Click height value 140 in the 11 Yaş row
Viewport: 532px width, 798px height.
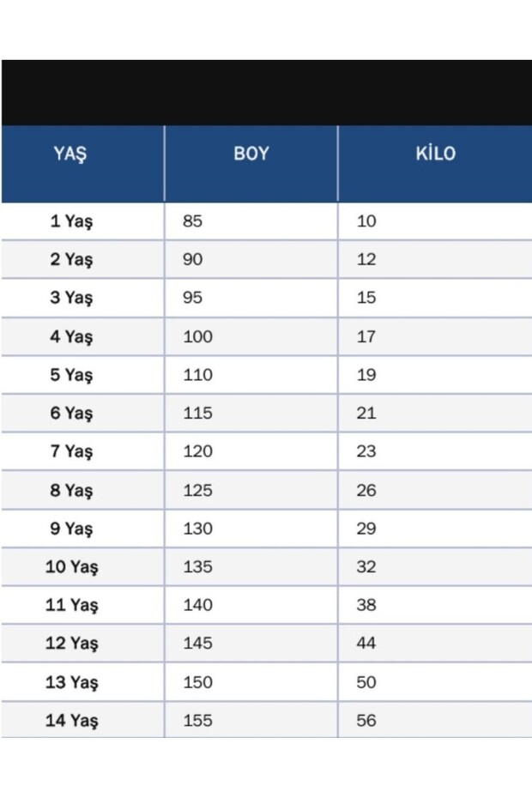(x=197, y=605)
